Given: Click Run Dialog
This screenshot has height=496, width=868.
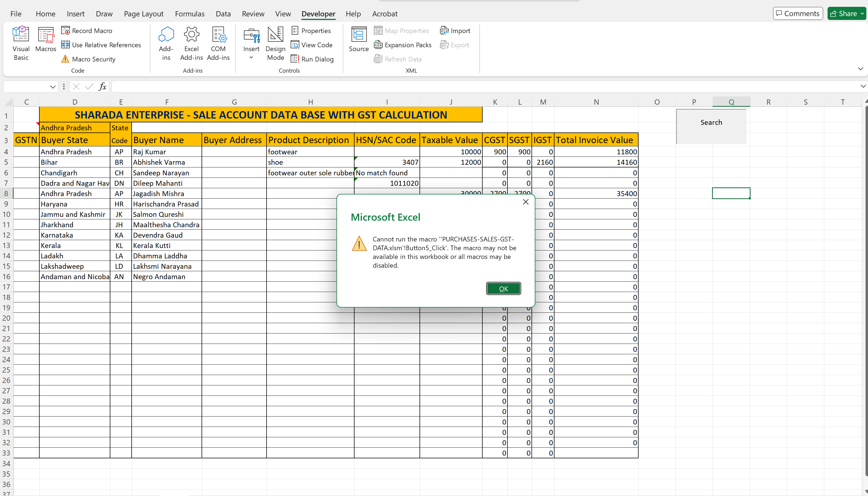Looking at the screenshot, I should pyautogui.click(x=312, y=59).
